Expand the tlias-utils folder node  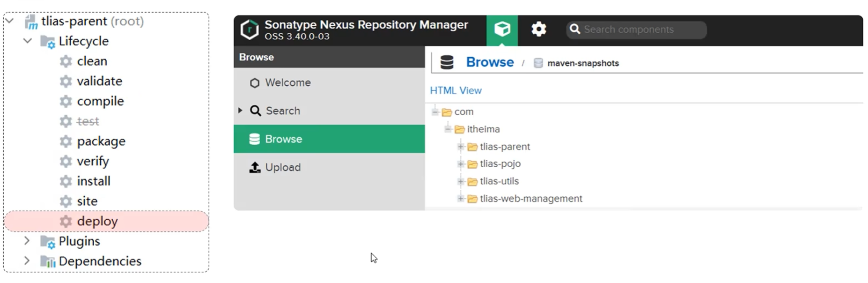point(461,181)
